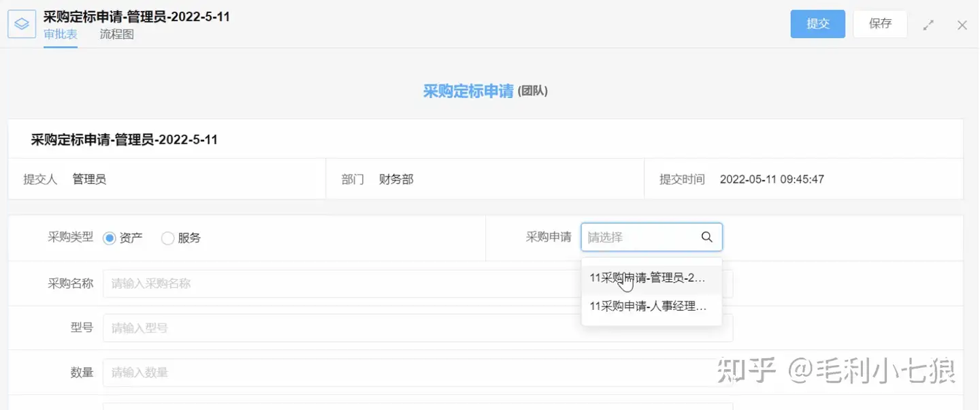Click the 保存 button
This screenshot has height=410, width=980.
click(880, 24)
